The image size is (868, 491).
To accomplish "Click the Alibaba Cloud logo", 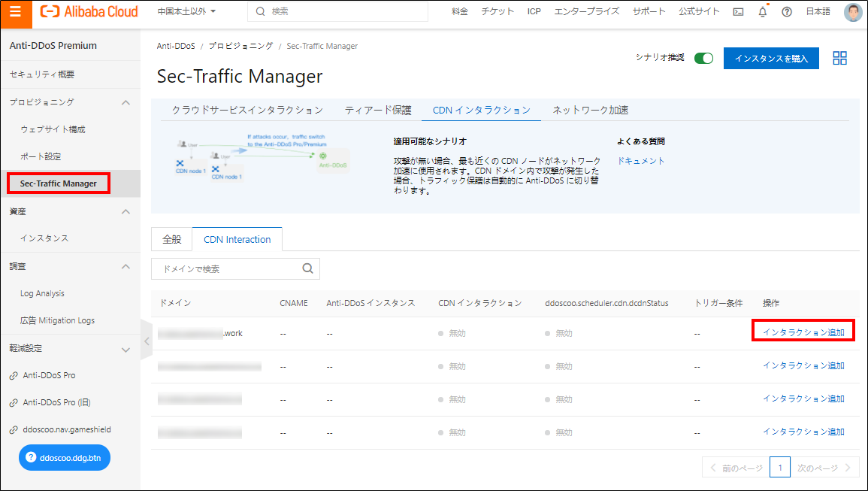I will [x=89, y=11].
